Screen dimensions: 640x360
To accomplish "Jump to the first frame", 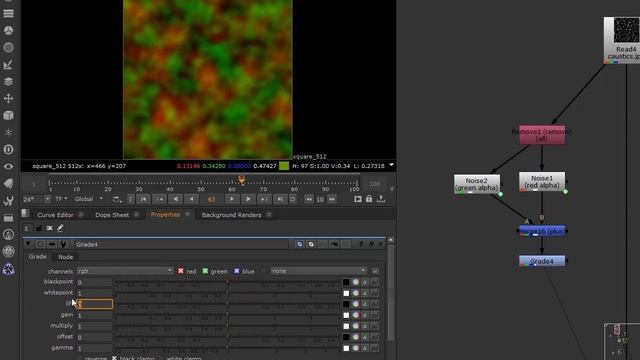I will [144, 199].
